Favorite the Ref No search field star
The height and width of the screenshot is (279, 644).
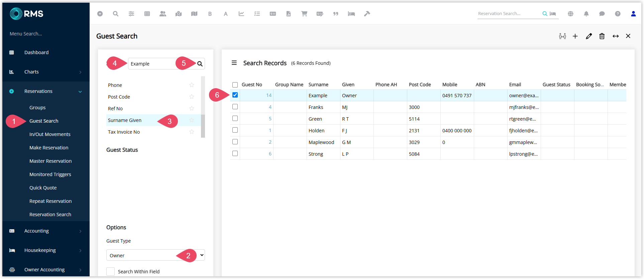click(192, 108)
